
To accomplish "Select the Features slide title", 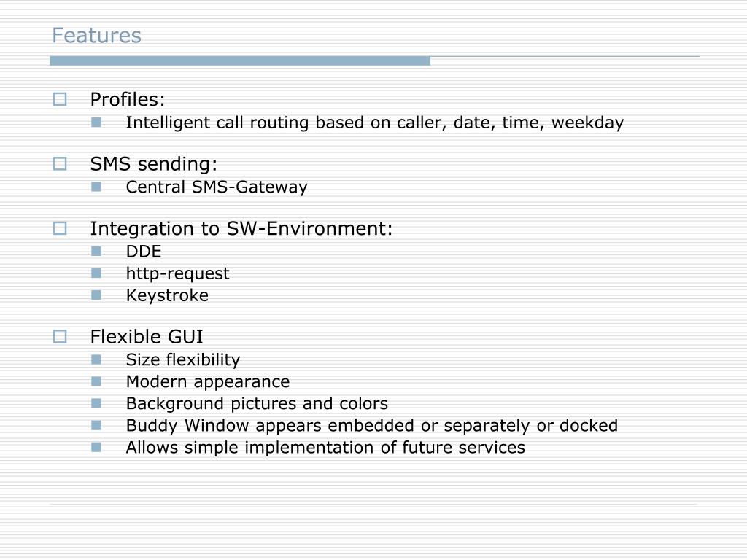I will coord(97,36).
